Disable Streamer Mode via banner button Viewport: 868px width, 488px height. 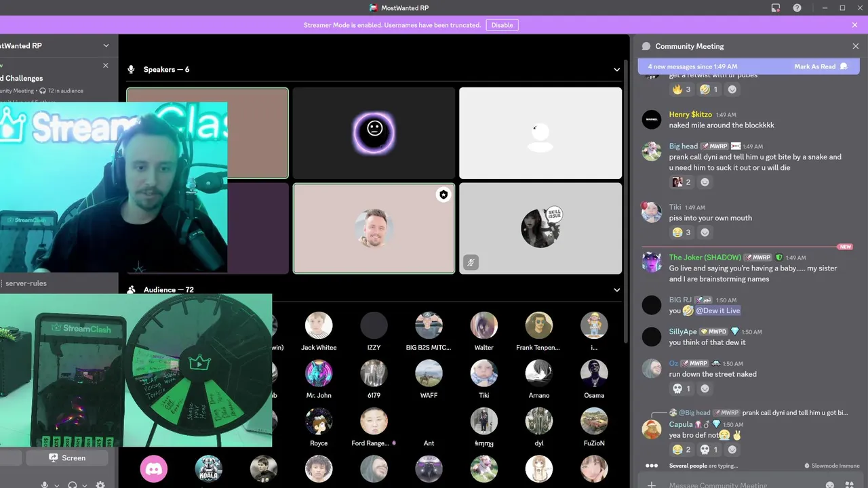pos(502,25)
